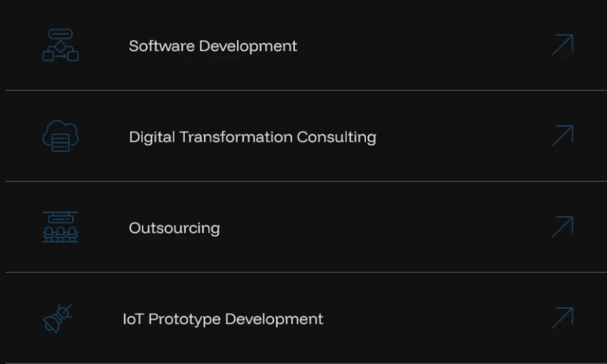
Task: Click the divider line below Software Development row
Action: (303, 90)
